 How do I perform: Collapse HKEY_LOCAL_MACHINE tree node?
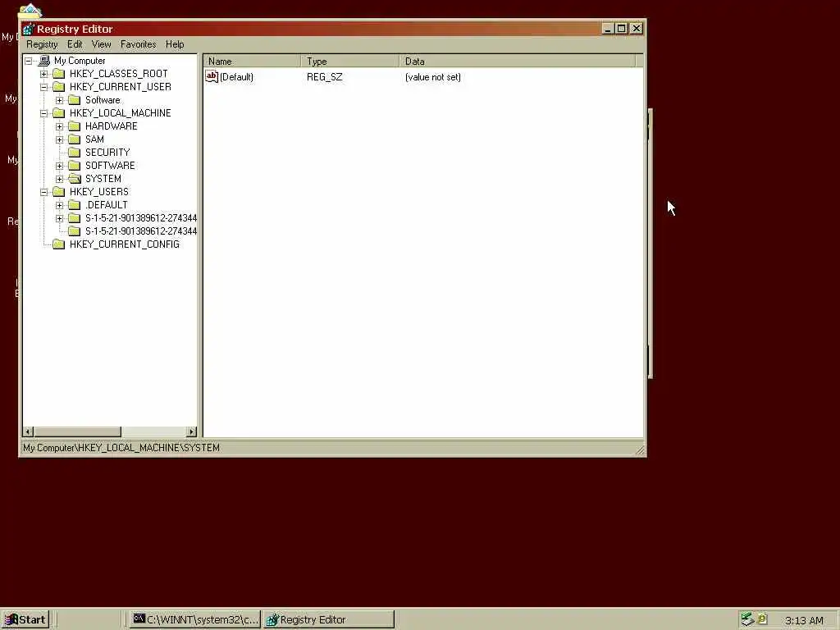point(44,113)
